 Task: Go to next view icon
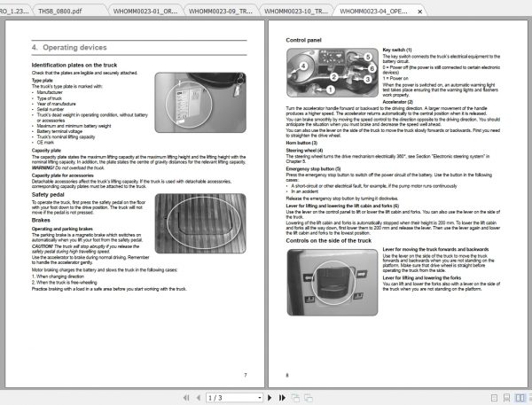pos(308,398)
